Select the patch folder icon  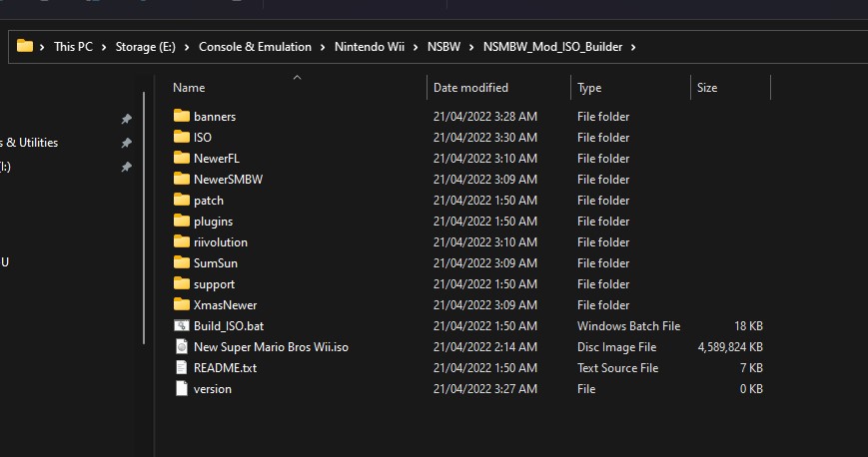pyautogui.click(x=182, y=200)
